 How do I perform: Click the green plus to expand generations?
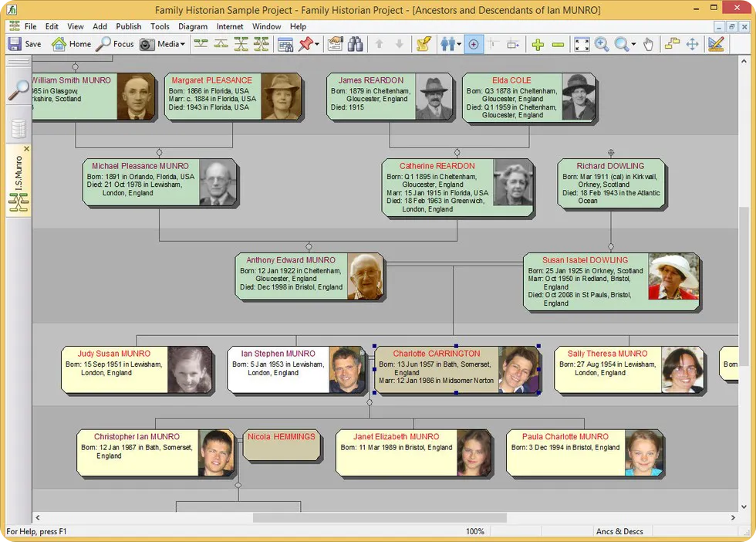[x=538, y=44]
